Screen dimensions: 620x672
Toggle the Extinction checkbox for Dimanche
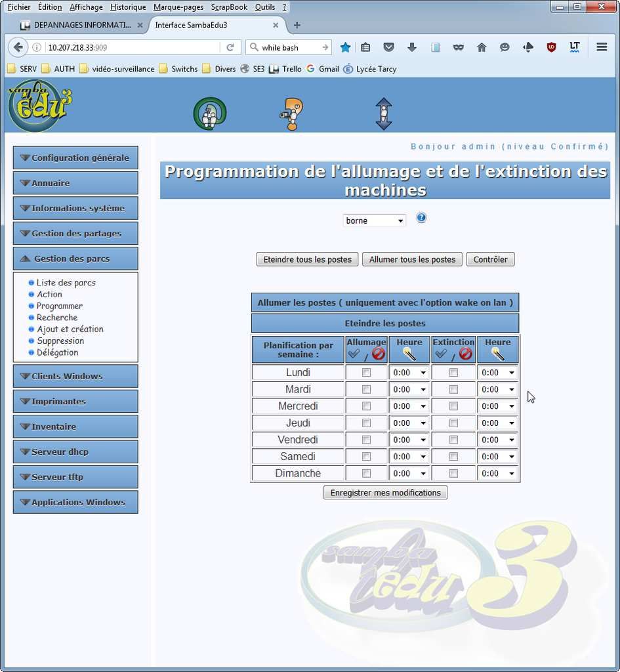point(453,473)
